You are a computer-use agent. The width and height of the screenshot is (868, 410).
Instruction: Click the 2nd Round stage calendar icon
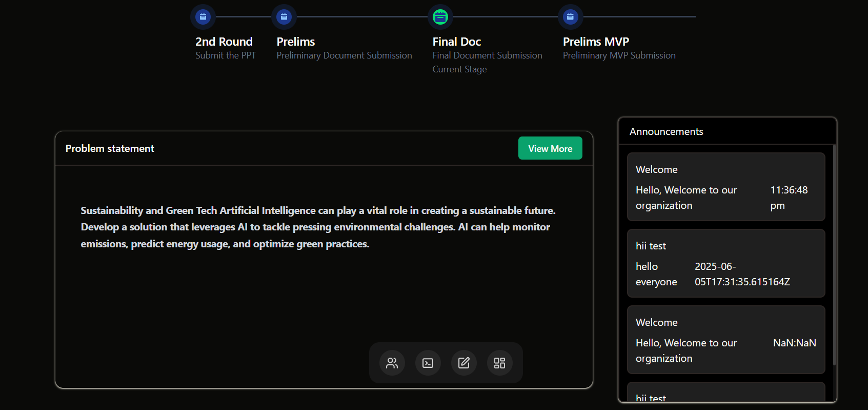click(203, 17)
